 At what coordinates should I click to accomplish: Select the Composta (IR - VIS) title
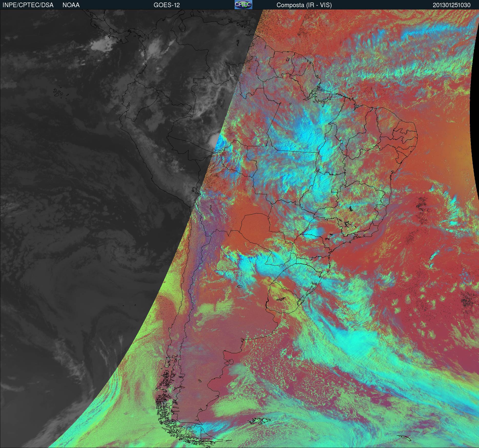[304, 5]
